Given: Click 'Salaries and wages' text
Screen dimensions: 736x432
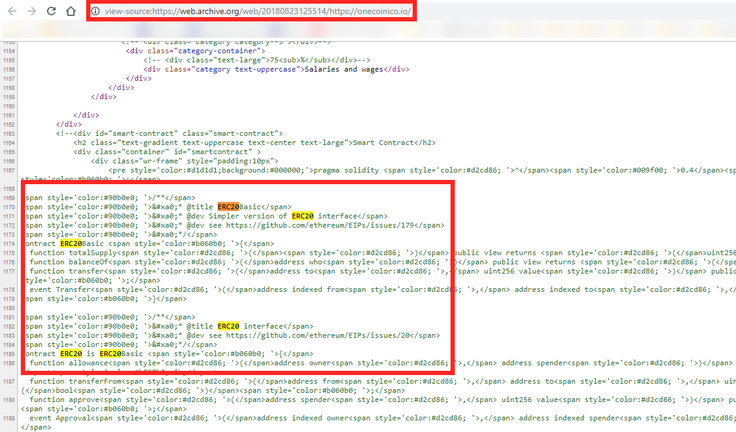Looking at the screenshot, I should click(344, 69).
